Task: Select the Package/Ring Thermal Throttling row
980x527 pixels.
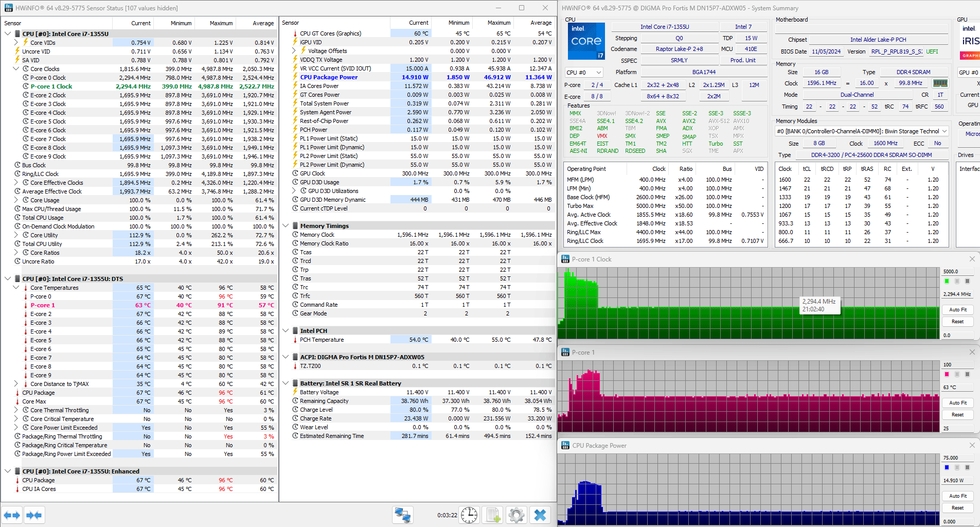Action: click(139, 436)
